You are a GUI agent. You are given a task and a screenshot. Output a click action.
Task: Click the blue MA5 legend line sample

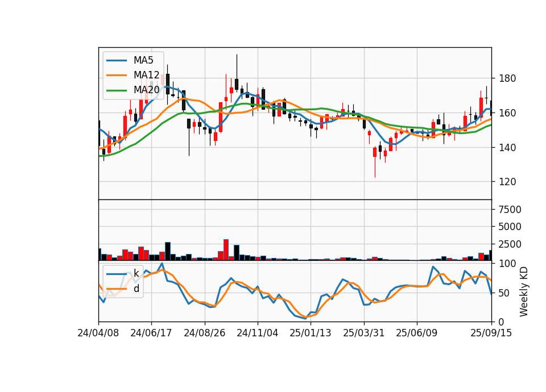117,61
